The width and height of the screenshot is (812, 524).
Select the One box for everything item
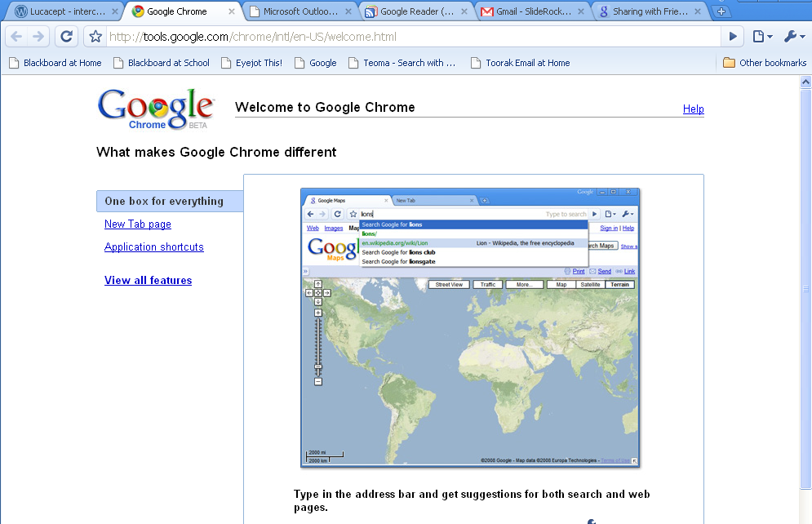pos(164,202)
